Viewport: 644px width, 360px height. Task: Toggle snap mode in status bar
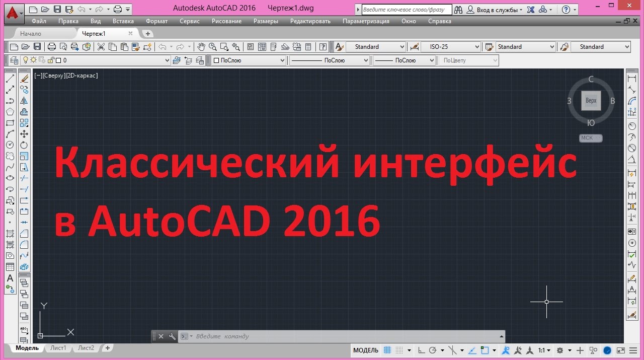coord(399,350)
